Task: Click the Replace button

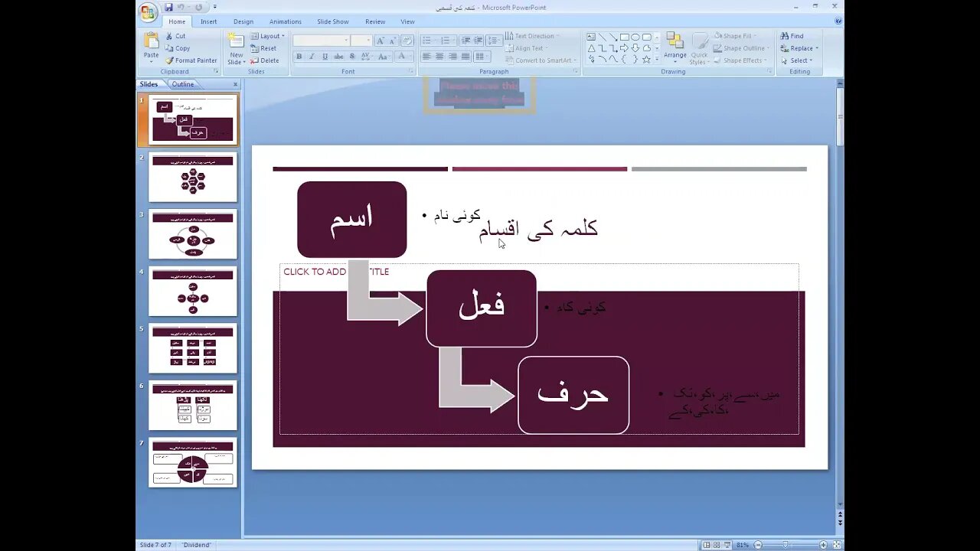Action: point(799,48)
